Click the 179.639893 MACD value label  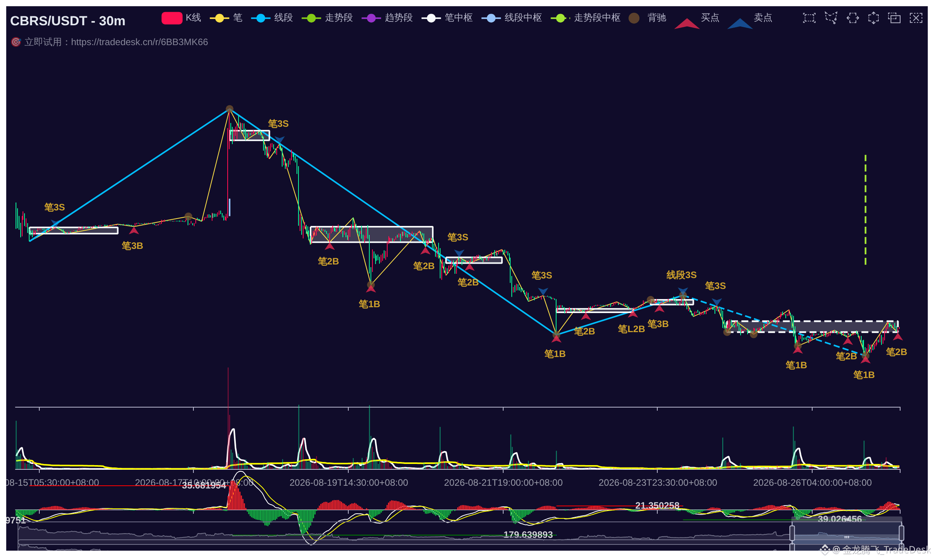click(x=528, y=535)
